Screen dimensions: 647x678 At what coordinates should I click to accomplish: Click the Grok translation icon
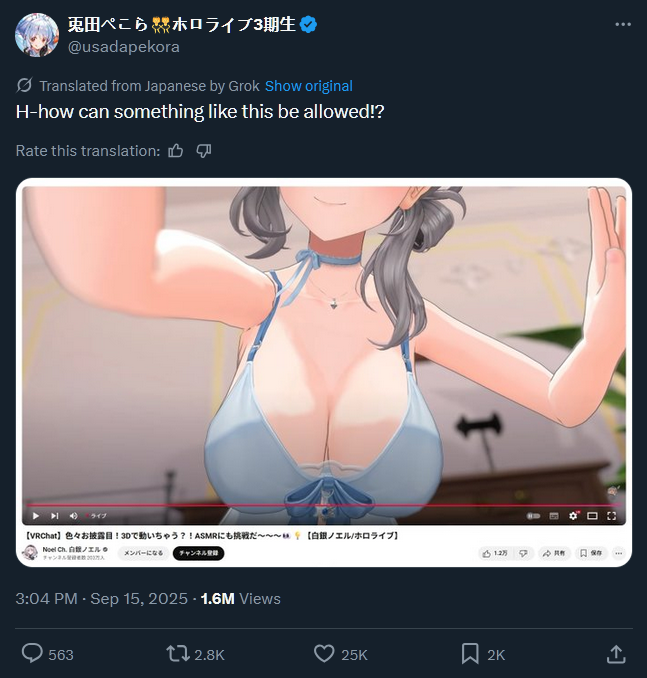pyautogui.click(x=24, y=86)
